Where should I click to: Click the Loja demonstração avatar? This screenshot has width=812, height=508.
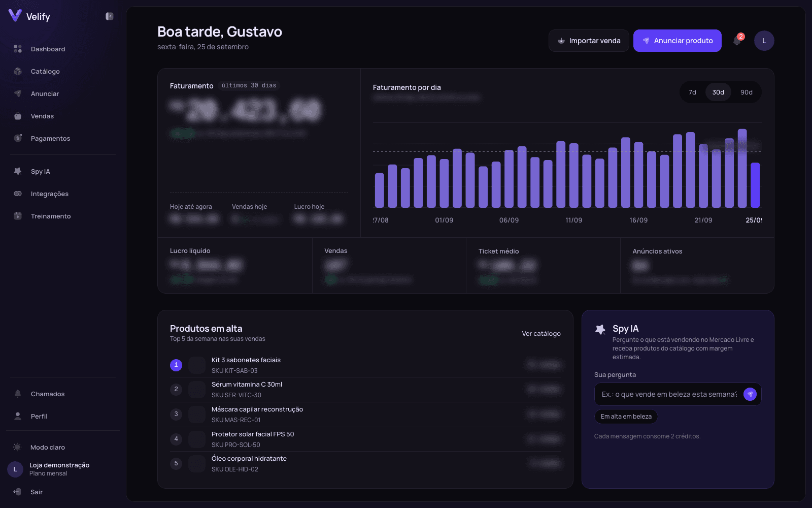click(x=15, y=469)
